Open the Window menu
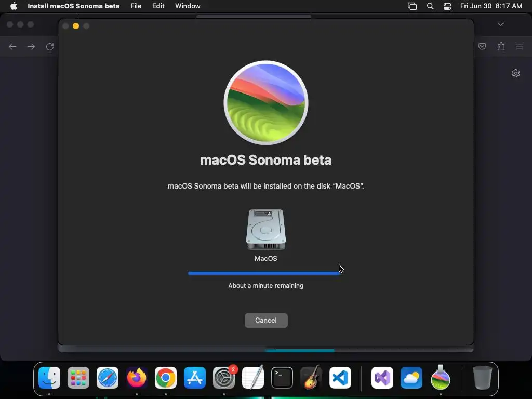Screen dimensions: 532x399 [188, 6]
